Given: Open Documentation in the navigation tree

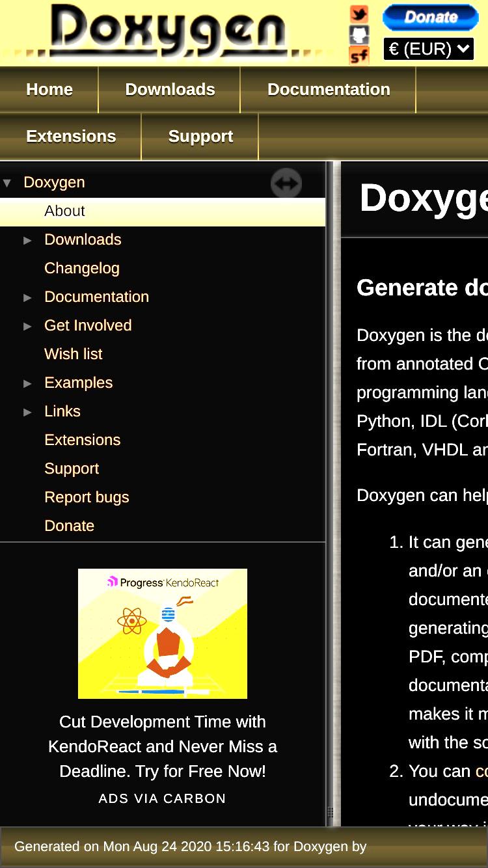Looking at the screenshot, I should click(x=96, y=297).
